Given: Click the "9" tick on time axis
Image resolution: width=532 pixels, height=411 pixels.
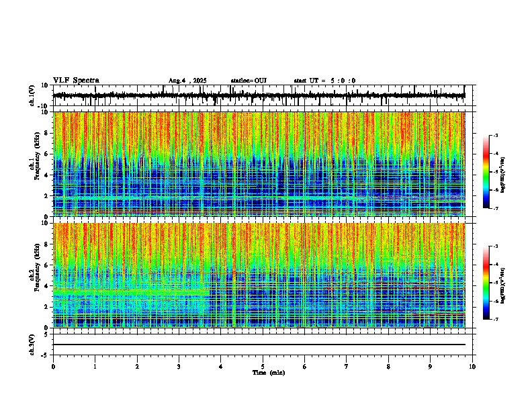Looking at the screenshot, I should pos(430,367).
